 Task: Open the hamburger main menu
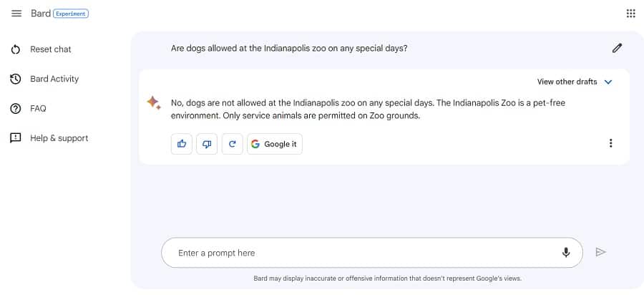(16, 14)
